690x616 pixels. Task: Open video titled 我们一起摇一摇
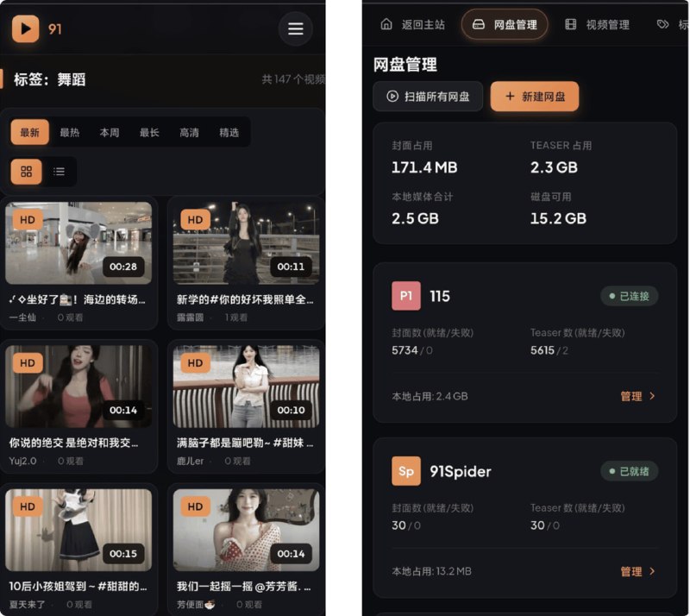tap(244, 586)
